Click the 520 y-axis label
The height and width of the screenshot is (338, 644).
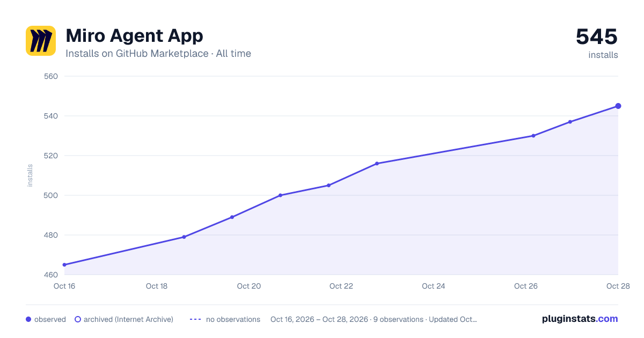coord(51,156)
